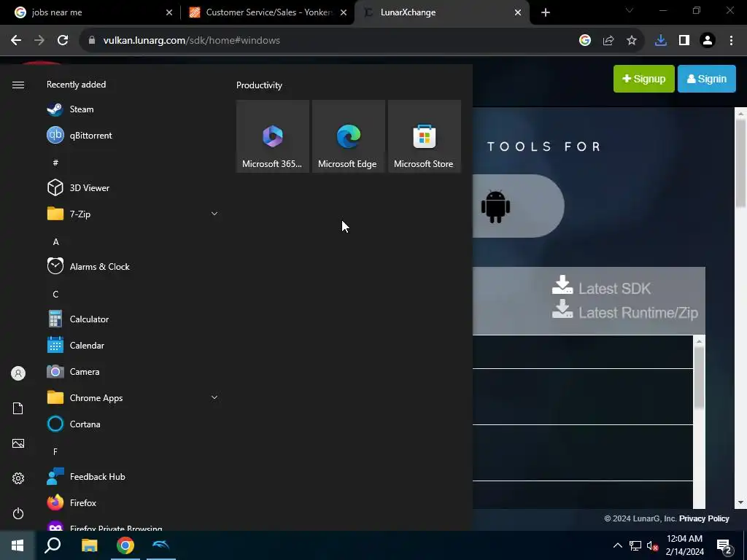Screen dimensions: 747x560
Task: Open Documents from Start sidebar
Action: pyautogui.click(x=18, y=408)
